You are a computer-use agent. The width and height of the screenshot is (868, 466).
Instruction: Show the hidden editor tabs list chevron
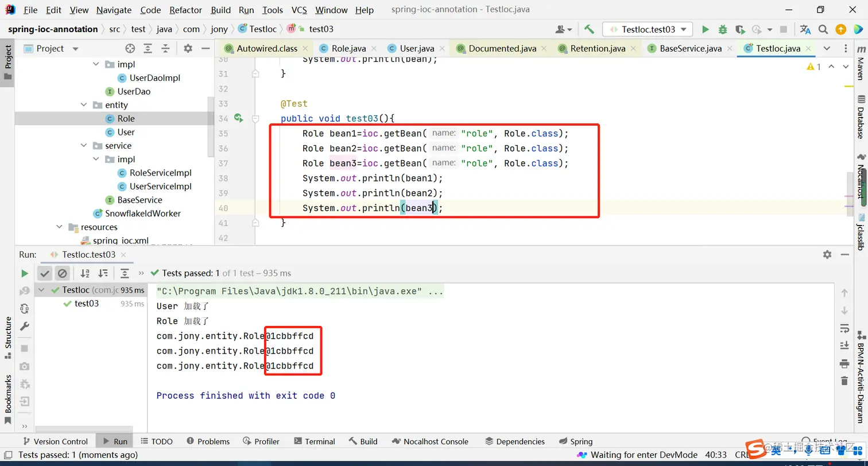click(827, 48)
